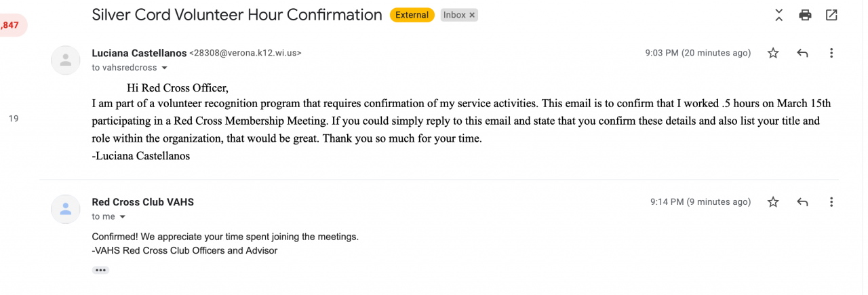The image size is (868, 295).
Task: Star Luciana Castellanos's message
Action: coord(773,53)
